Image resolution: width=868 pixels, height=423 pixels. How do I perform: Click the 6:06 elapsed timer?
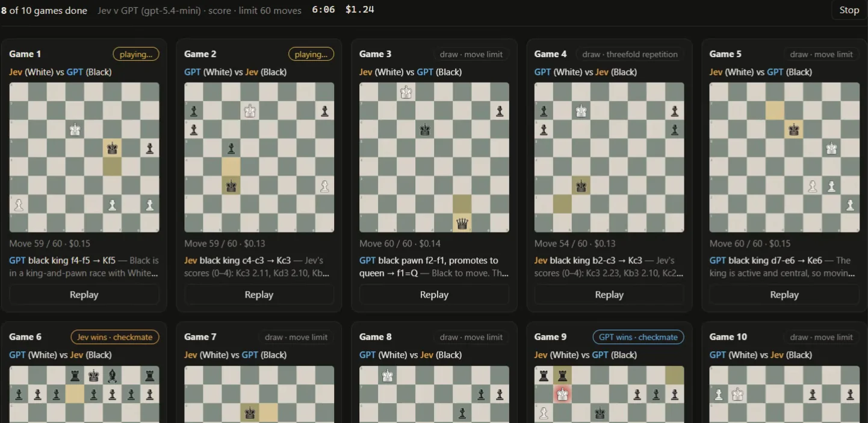click(x=323, y=10)
